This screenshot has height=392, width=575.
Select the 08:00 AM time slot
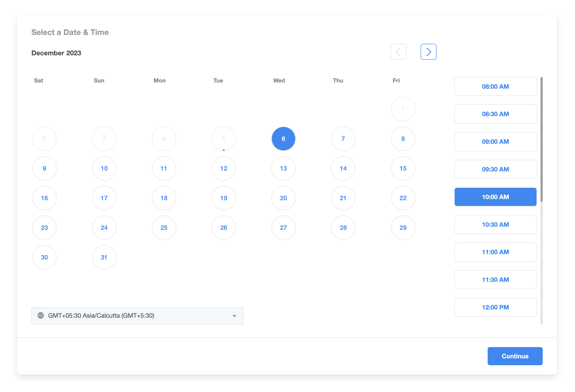tap(495, 87)
